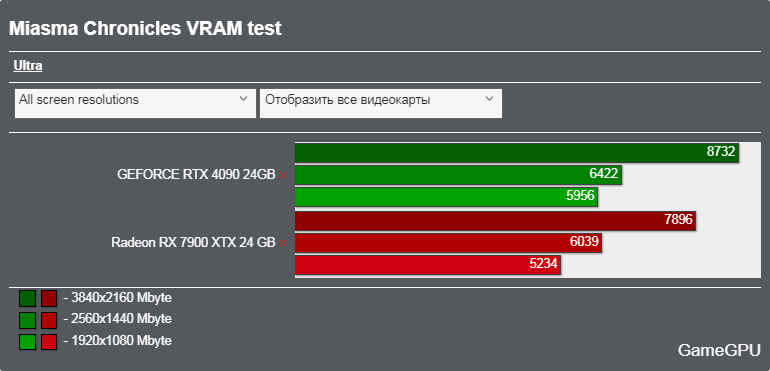The image size is (770, 371).
Task: Select the Ultra settings tab
Action: click(28, 66)
